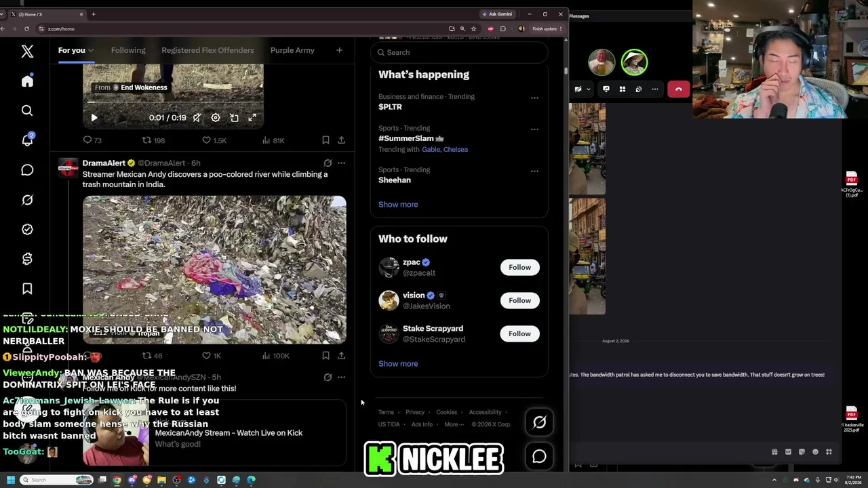Open the Grok icon in X sidebar
Viewport: 868px width, 488px height.
[27, 200]
